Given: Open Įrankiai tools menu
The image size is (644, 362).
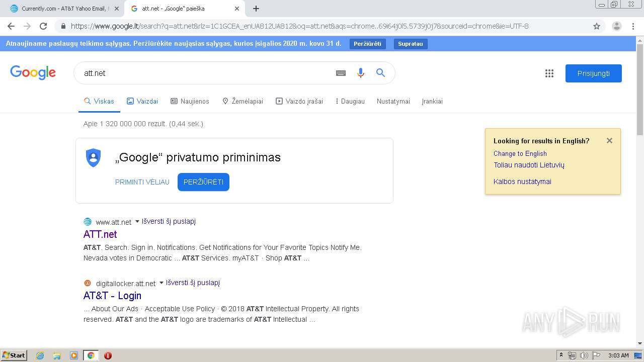Looking at the screenshot, I should pyautogui.click(x=432, y=101).
